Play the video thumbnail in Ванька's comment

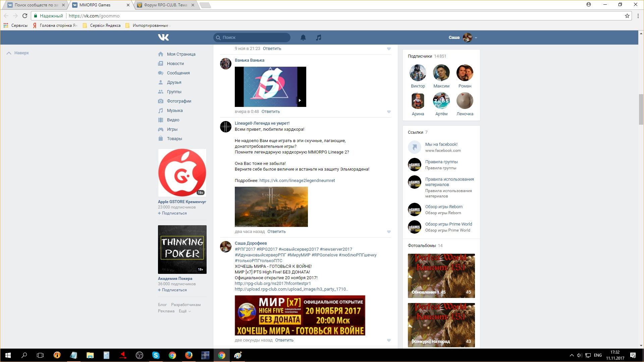point(270,87)
